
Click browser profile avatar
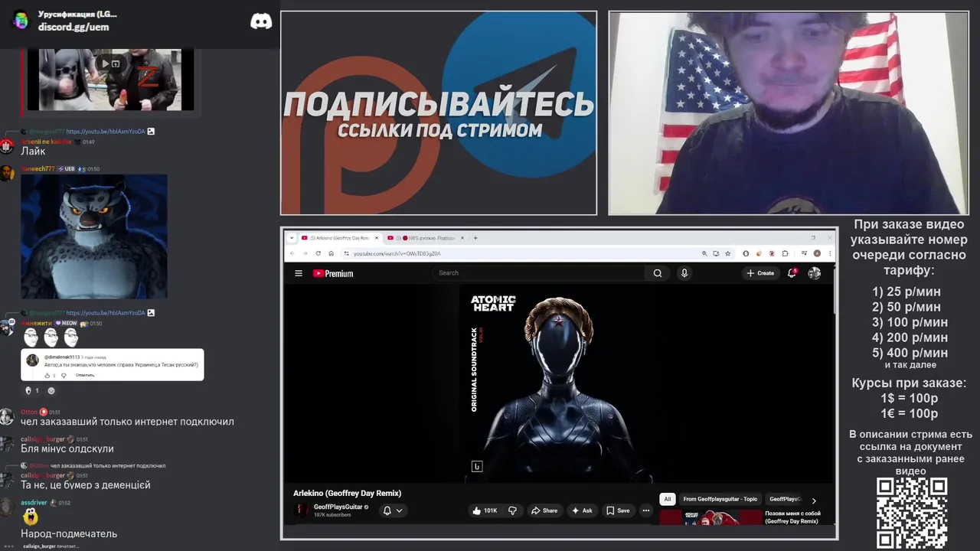tap(817, 253)
